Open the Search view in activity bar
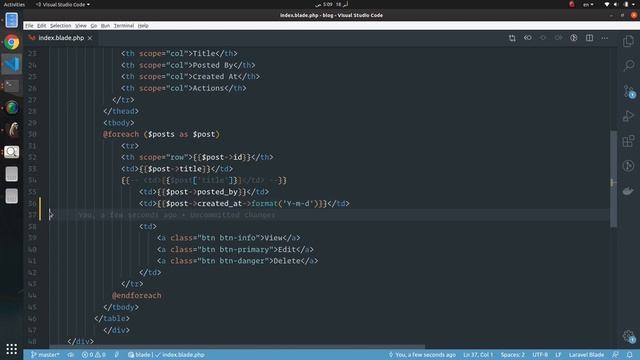The height and width of the screenshot is (360, 640). pyautogui.click(x=629, y=65)
